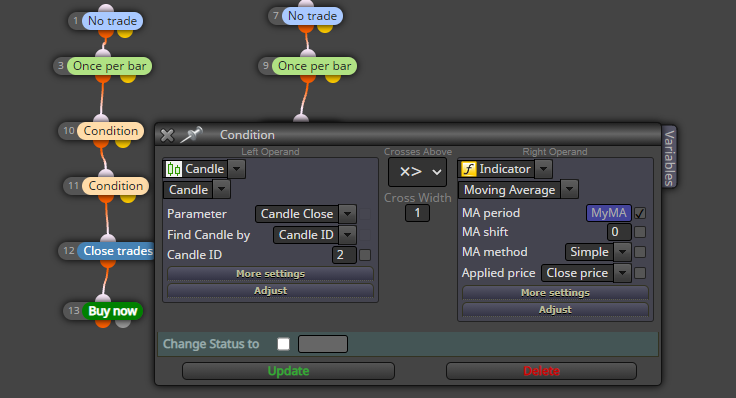Open the Find Candle by dropdown
Screen dimensions: 736x398
tap(347, 235)
